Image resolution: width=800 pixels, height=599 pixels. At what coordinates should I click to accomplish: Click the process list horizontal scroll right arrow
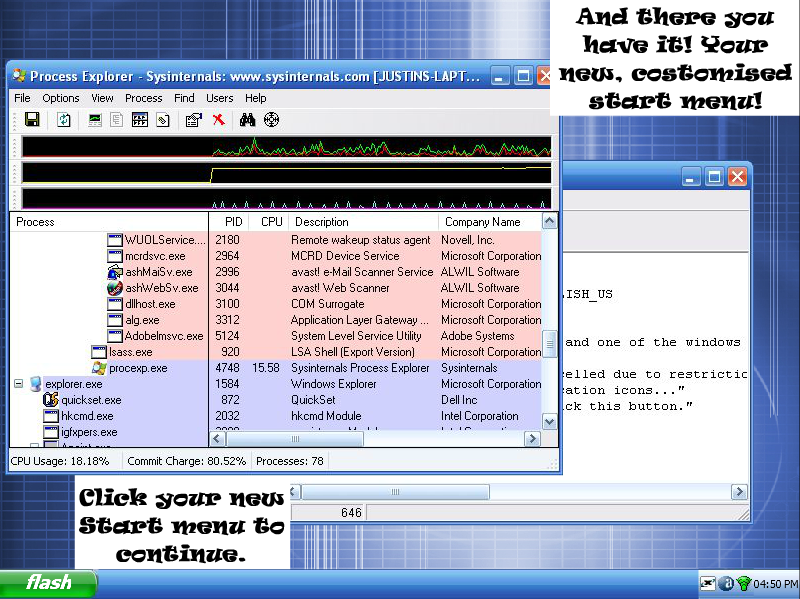532,439
